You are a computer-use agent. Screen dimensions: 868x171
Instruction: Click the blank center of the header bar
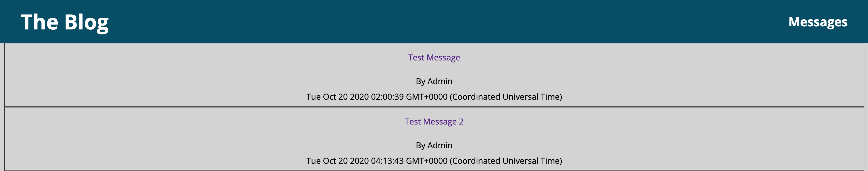[434, 21]
